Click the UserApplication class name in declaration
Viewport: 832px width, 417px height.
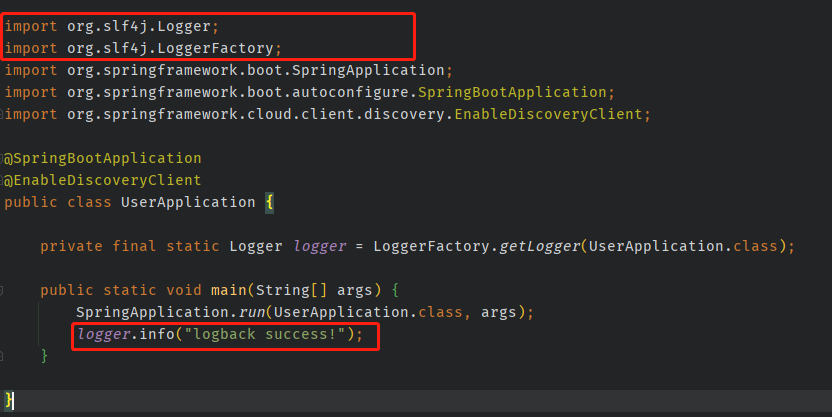click(188, 202)
